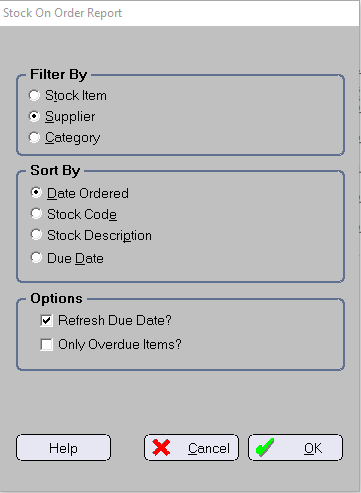Sort the report by Date Ordered
Screen dimensions: 361x493
pyautogui.click(x=36, y=193)
